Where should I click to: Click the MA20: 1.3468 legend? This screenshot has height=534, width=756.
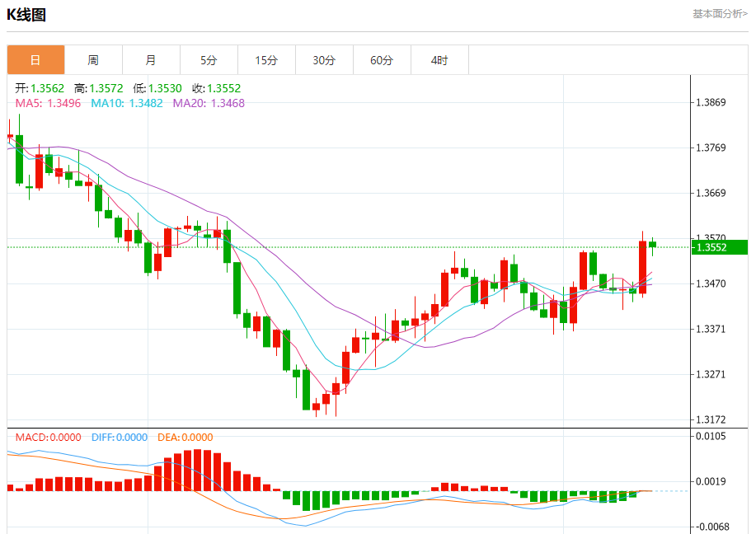pos(209,103)
